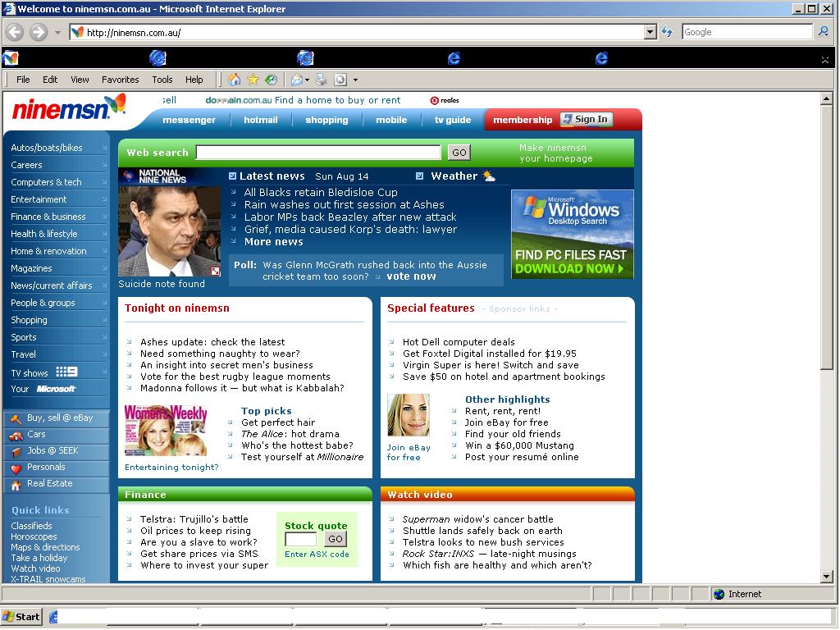This screenshot has width=840, height=630.
Task: Click the Horoscopes quick link
Action: click(34, 536)
